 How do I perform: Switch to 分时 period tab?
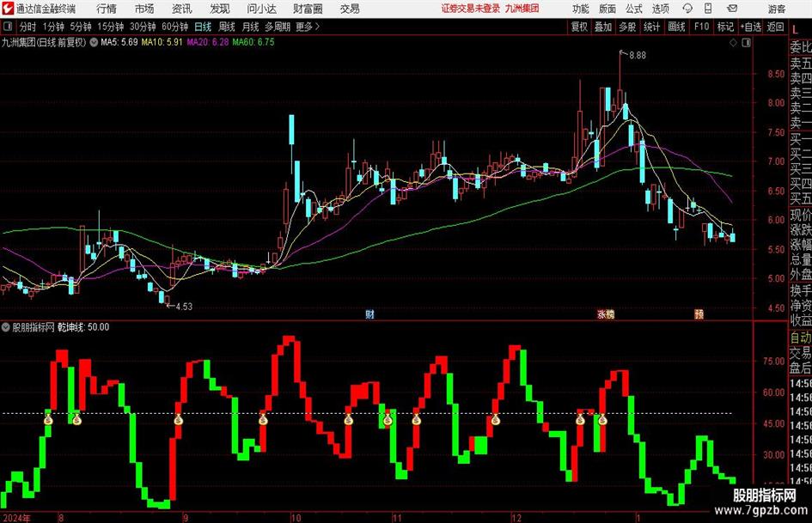(28, 27)
